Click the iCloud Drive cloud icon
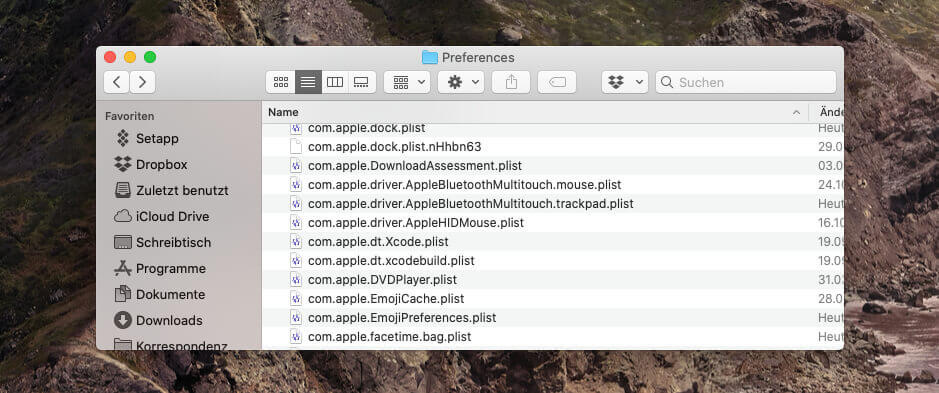Screen dimensions: 939x393 point(123,216)
